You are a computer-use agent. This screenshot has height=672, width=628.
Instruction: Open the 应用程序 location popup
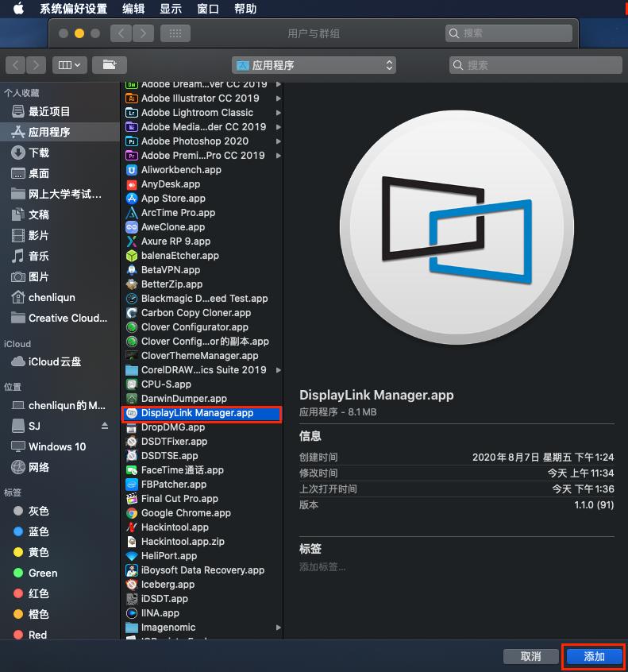[314, 65]
